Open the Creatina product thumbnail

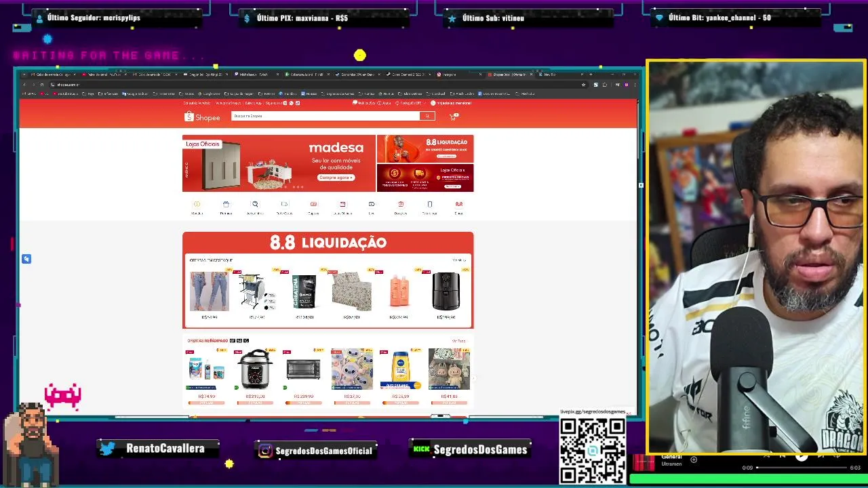coord(304,291)
